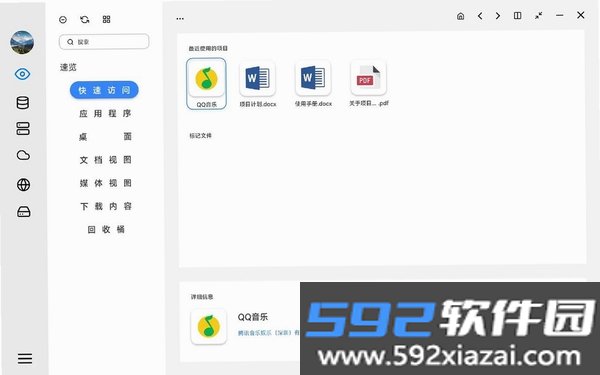Navigate forward with right chevron
The image size is (600, 375).
click(x=498, y=16)
